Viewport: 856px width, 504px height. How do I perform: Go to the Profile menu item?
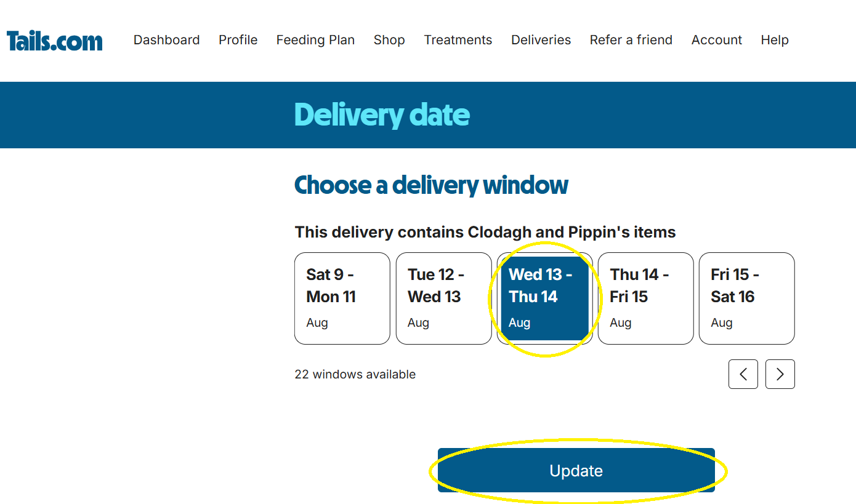238,40
